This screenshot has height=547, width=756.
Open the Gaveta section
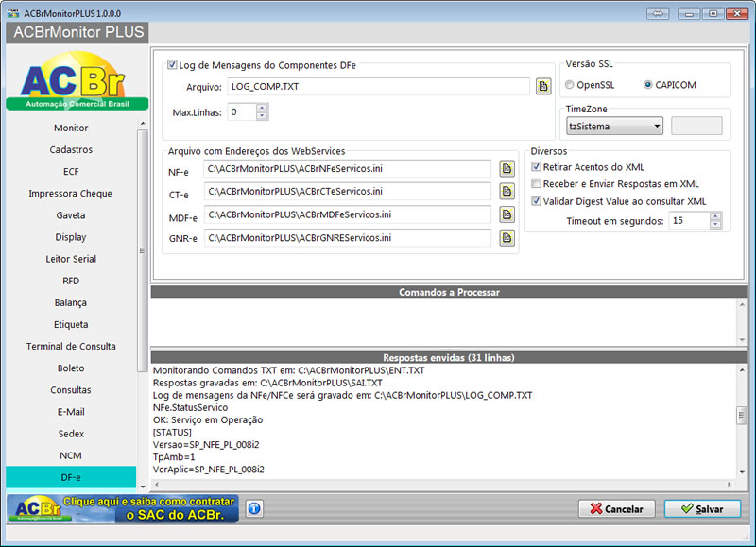71,215
